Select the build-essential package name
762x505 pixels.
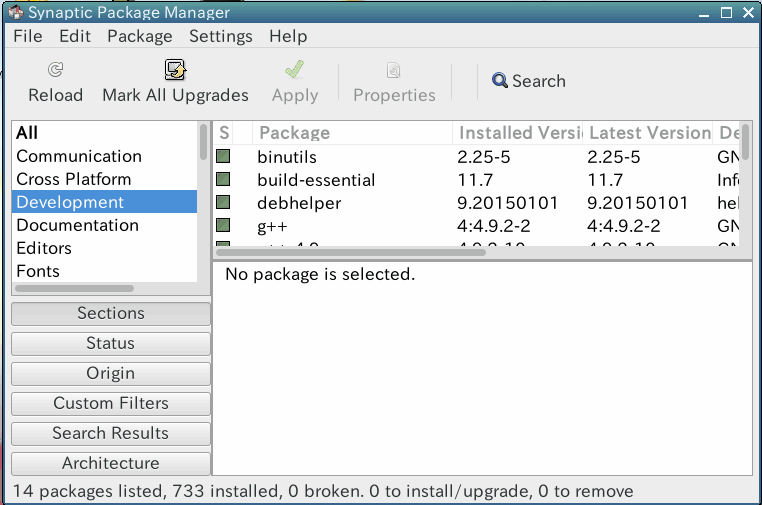pyautogui.click(x=316, y=180)
